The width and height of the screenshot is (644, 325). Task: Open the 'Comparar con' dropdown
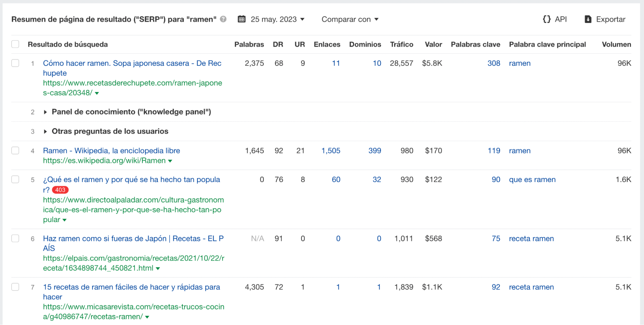[350, 19]
